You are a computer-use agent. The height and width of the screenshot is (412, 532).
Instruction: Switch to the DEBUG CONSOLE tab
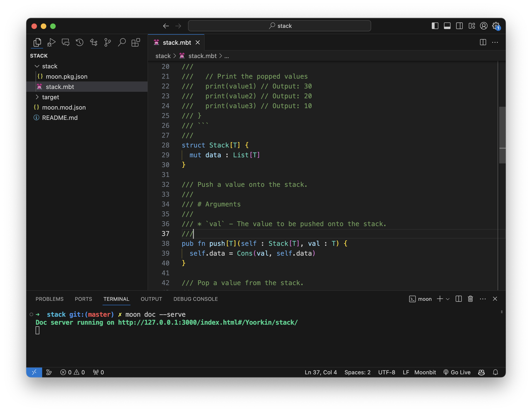[x=195, y=299]
